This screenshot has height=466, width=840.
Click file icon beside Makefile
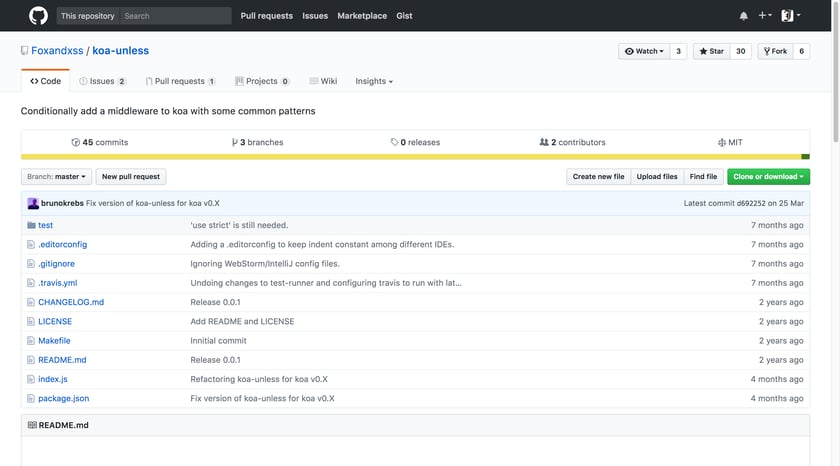click(31, 341)
